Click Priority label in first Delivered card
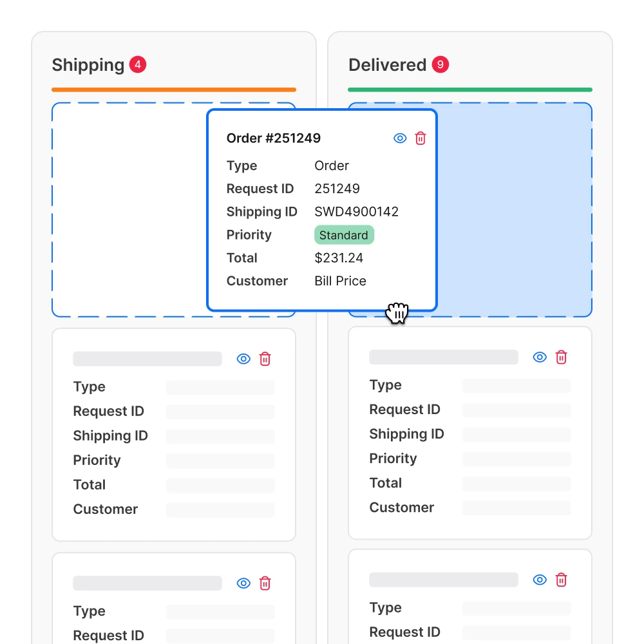644x644 pixels. (x=393, y=459)
